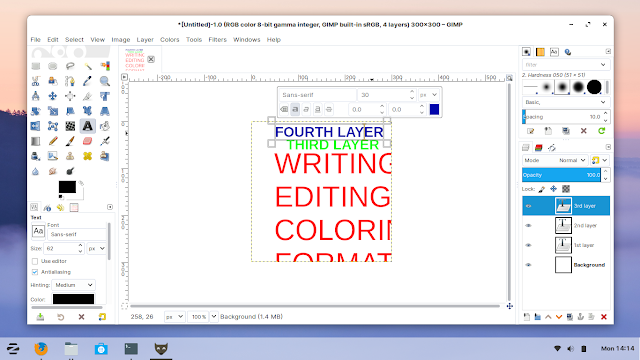640x360 pixels.
Task: Hide the Background layer eye icon
Action: [x=528, y=265]
